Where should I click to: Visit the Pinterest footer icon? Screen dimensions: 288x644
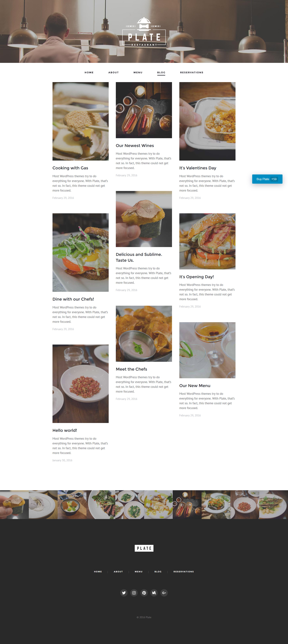[x=144, y=593]
